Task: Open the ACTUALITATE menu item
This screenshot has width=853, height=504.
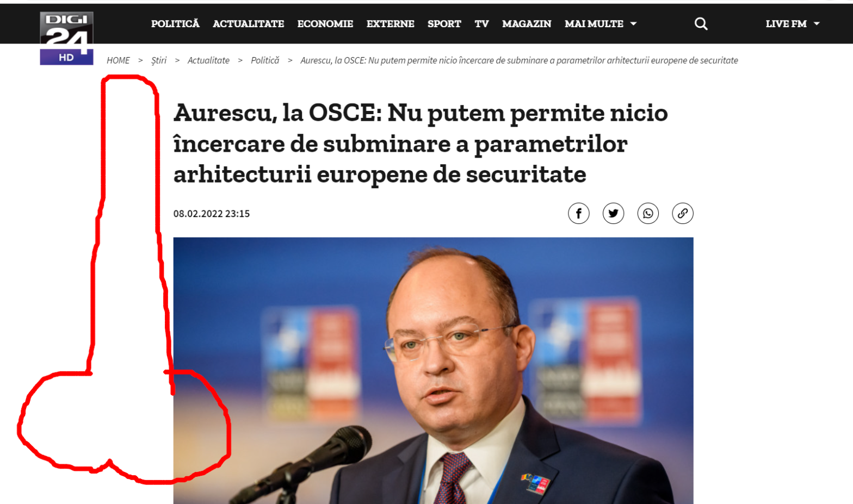Action: click(248, 24)
